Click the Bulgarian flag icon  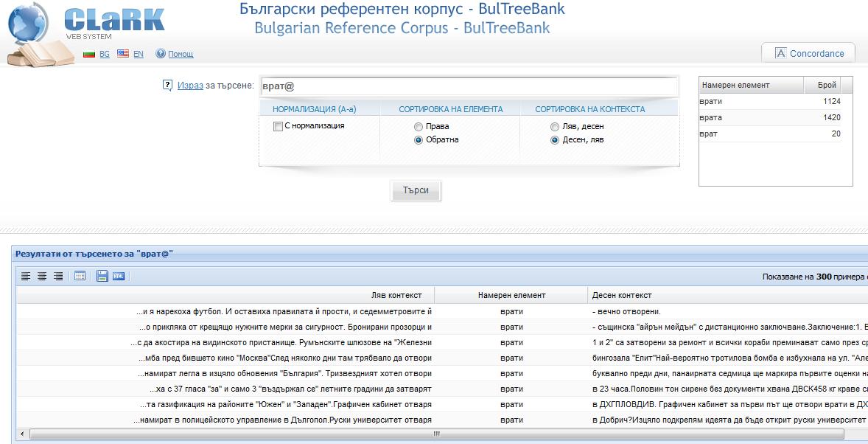[x=88, y=54]
